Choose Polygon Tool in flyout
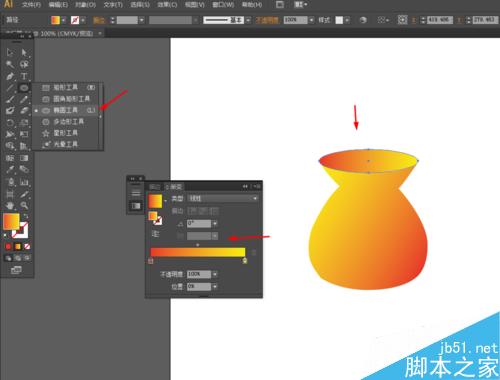Image resolution: width=500 pixels, height=380 pixels. coord(66,121)
